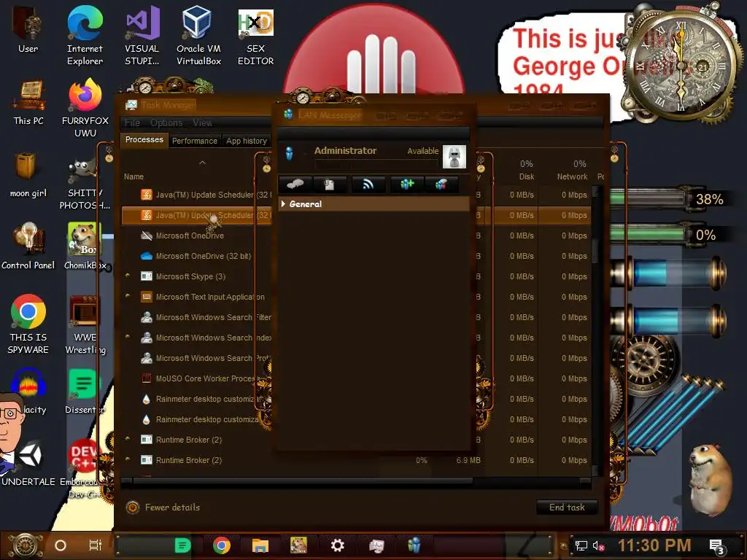This screenshot has height=560, width=747.
Task: Open File Explorer from the taskbar
Action: pos(260,545)
